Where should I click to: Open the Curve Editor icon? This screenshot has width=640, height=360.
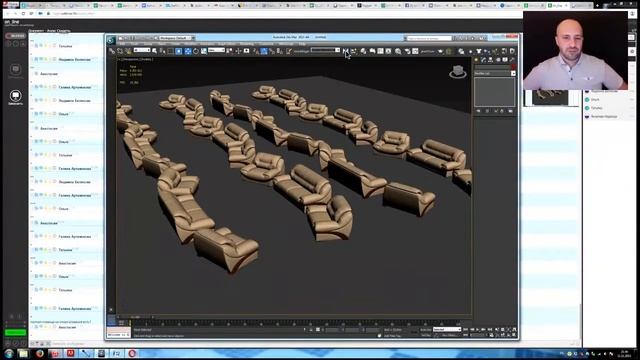[x=380, y=51]
